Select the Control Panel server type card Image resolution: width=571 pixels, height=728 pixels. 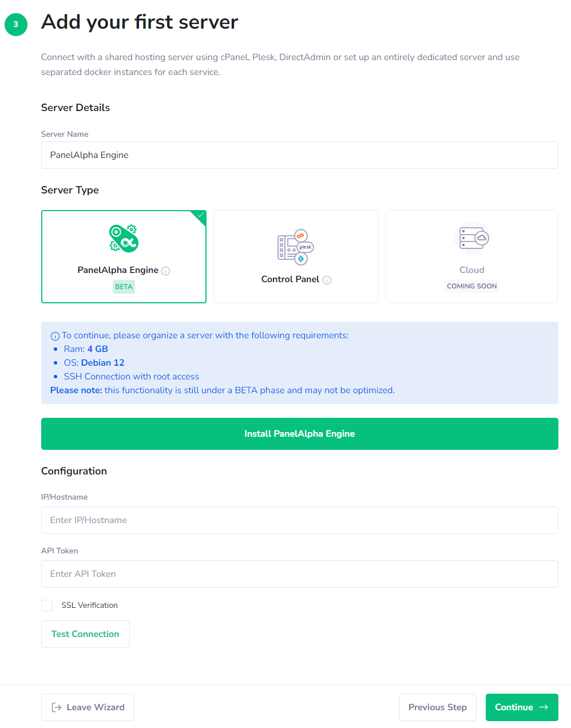coord(296,256)
